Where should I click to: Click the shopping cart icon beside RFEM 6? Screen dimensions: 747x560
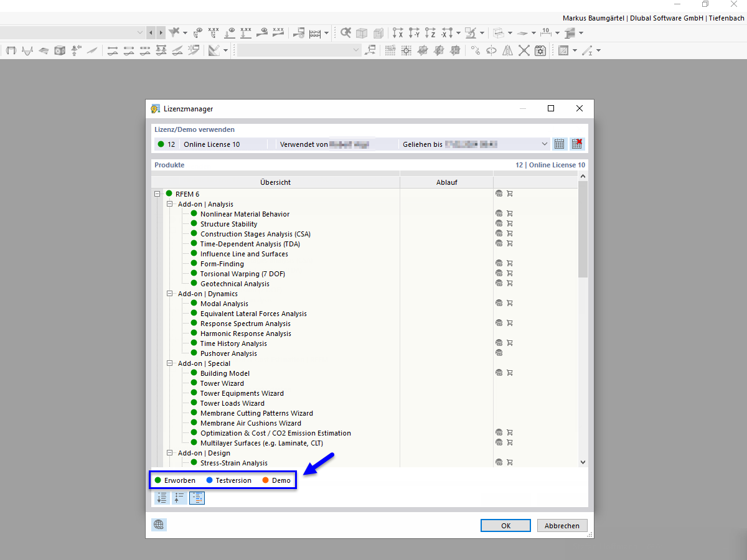(x=510, y=194)
